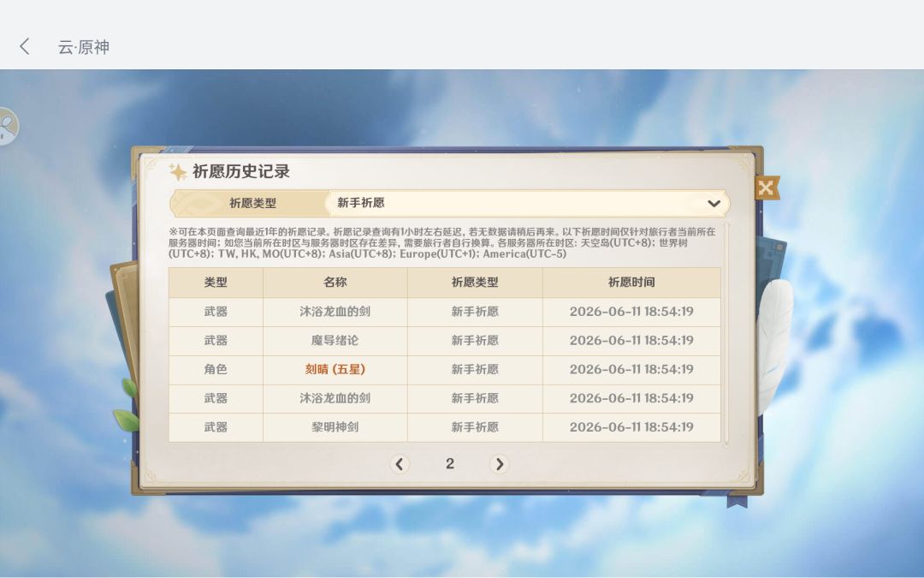
Task: Go back using the arrow beside 云·原神
Action: click(24, 46)
